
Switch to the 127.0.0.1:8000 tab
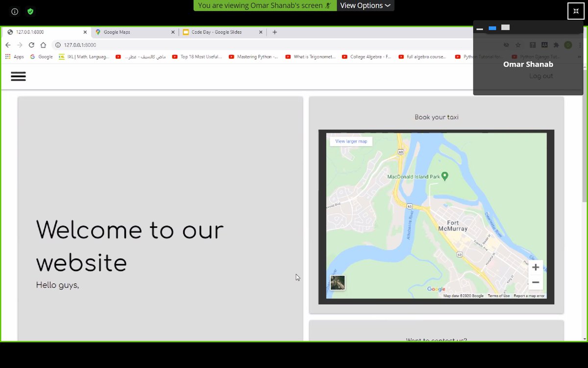[47, 32]
